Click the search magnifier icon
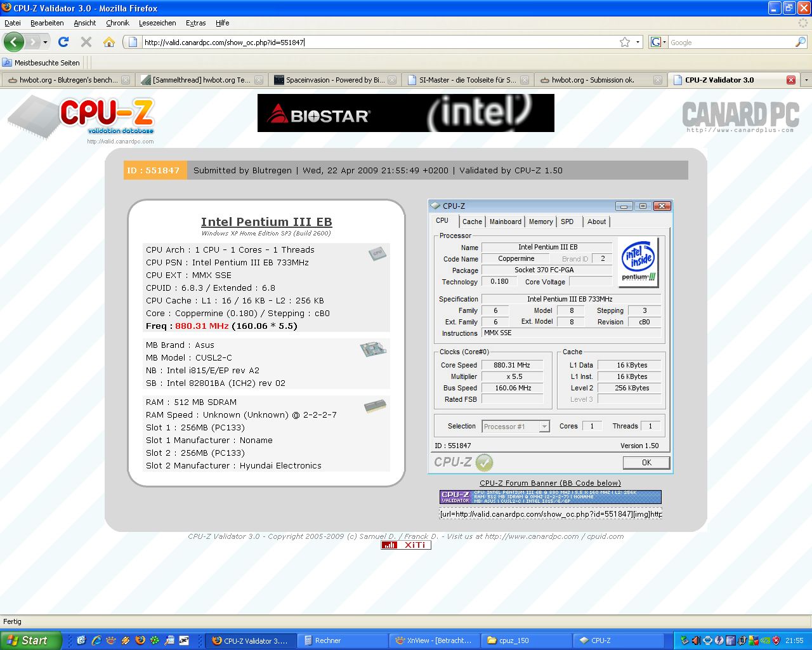This screenshot has height=650, width=812. [801, 42]
